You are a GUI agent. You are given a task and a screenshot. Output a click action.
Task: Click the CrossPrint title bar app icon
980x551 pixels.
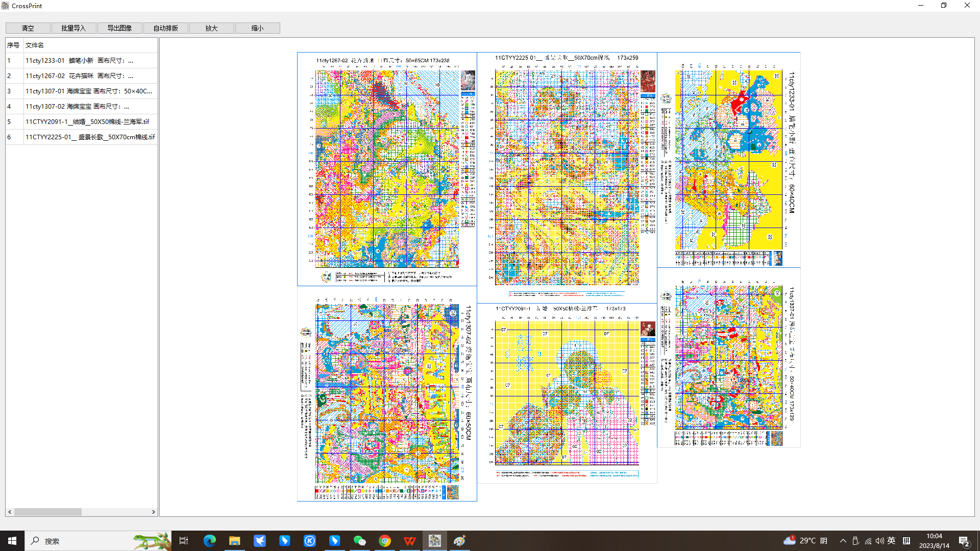coord(5,6)
